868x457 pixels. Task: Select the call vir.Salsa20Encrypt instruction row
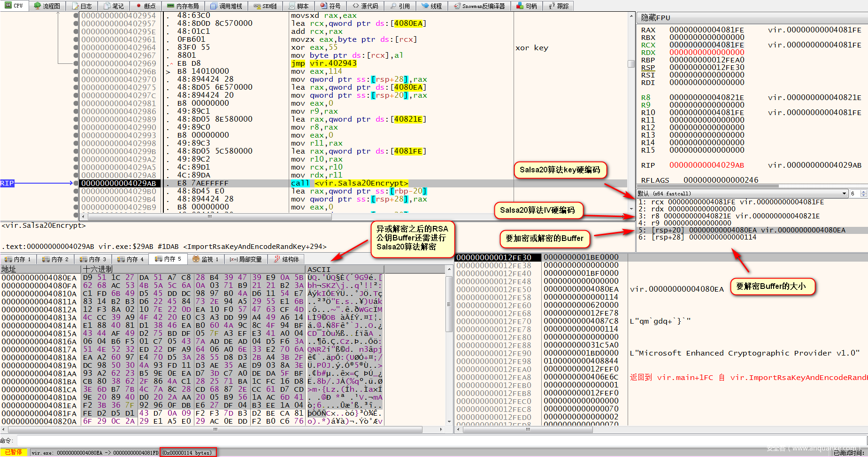pyautogui.click(x=349, y=183)
